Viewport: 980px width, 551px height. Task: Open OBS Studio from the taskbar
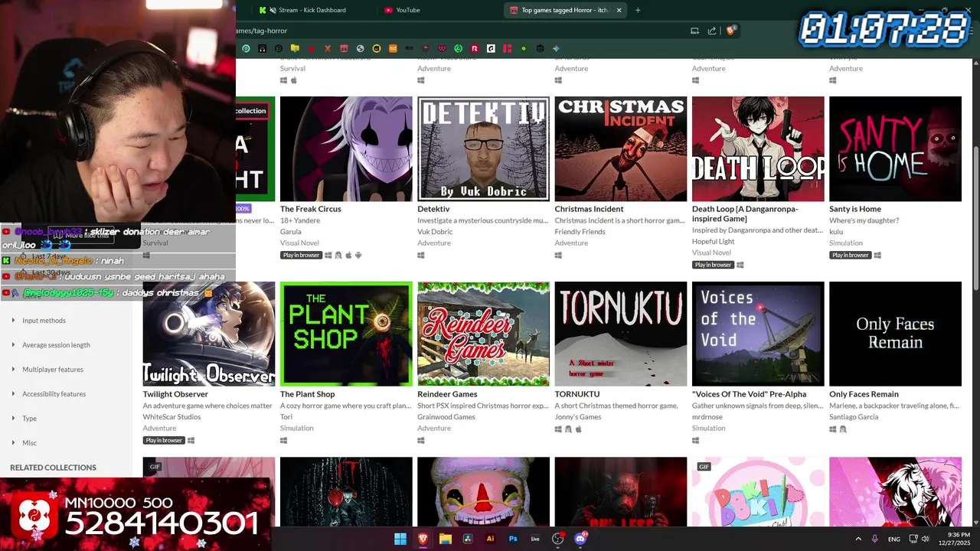[x=558, y=539]
